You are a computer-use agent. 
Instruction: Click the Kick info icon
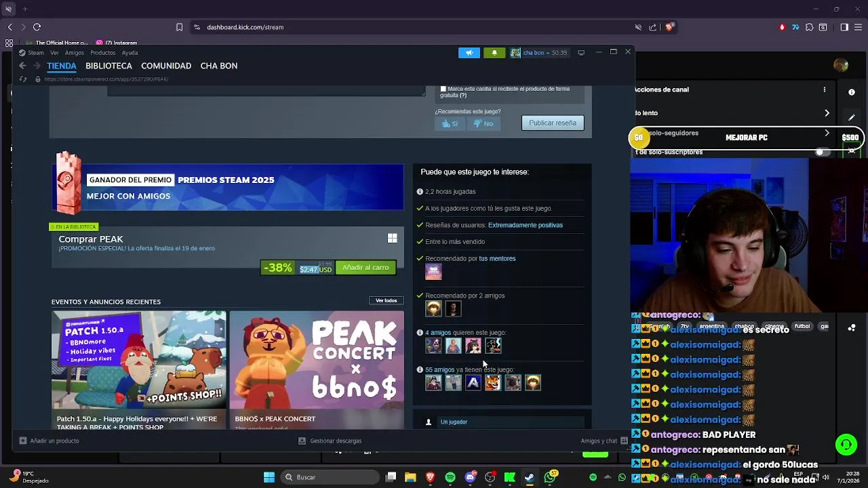click(x=852, y=92)
